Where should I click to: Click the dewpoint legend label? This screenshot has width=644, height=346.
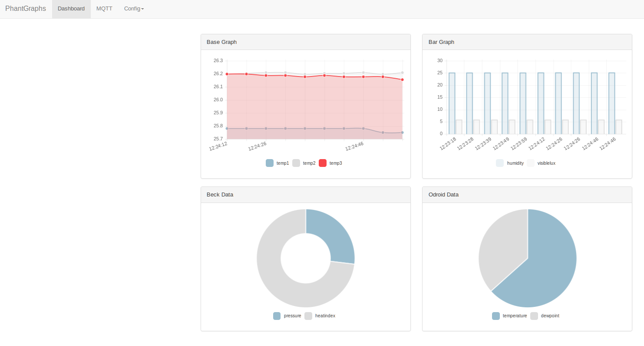[x=550, y=316]
